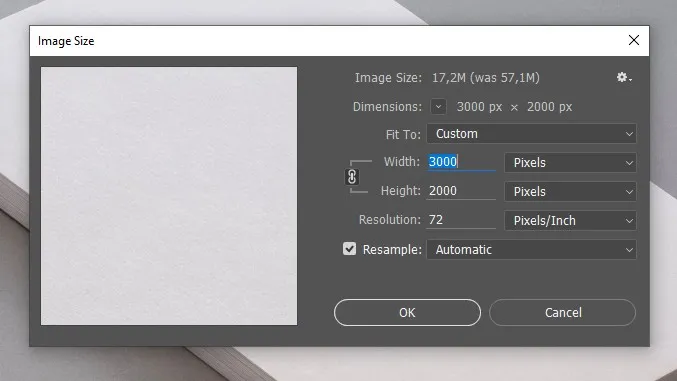Open the Fit To Custom dropdown
Screen dimensions: 677x381
pos(531,134)
